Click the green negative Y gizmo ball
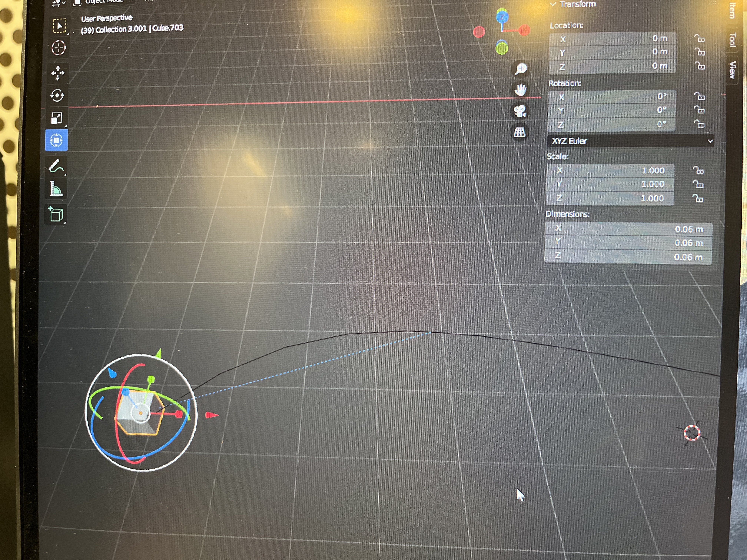The height and width of the screenshot is (560, 747). tap(502, 49)
